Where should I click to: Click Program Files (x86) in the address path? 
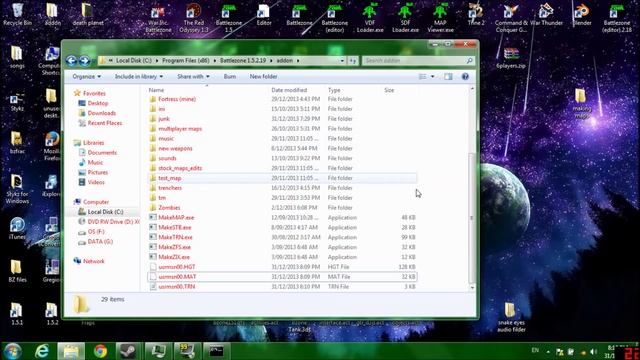[x=186, y=60]
